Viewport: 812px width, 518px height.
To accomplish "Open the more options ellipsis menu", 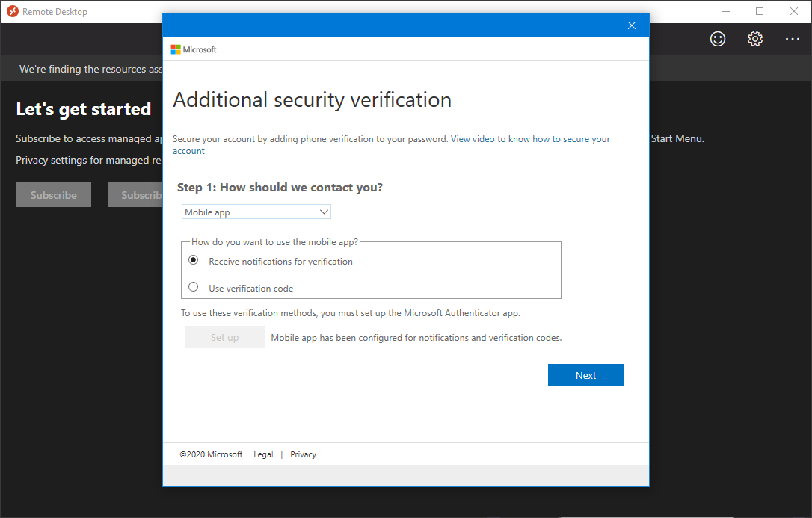I will click(793, 39).
